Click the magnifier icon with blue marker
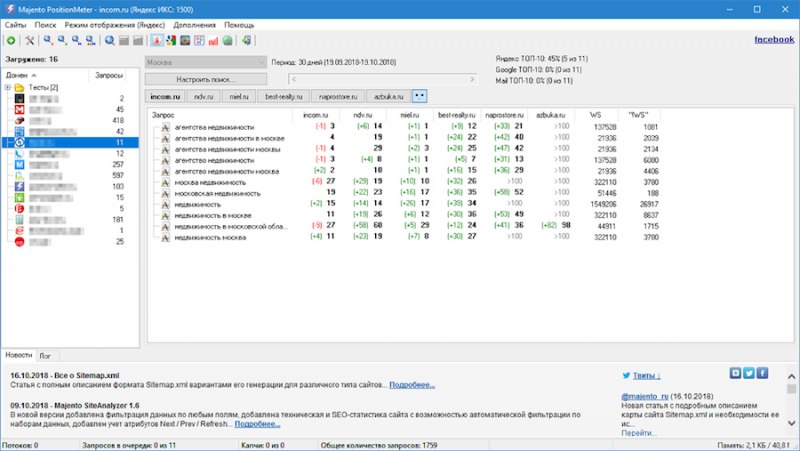This screenshot has width=800, height=451. click(x=77, y=40)
